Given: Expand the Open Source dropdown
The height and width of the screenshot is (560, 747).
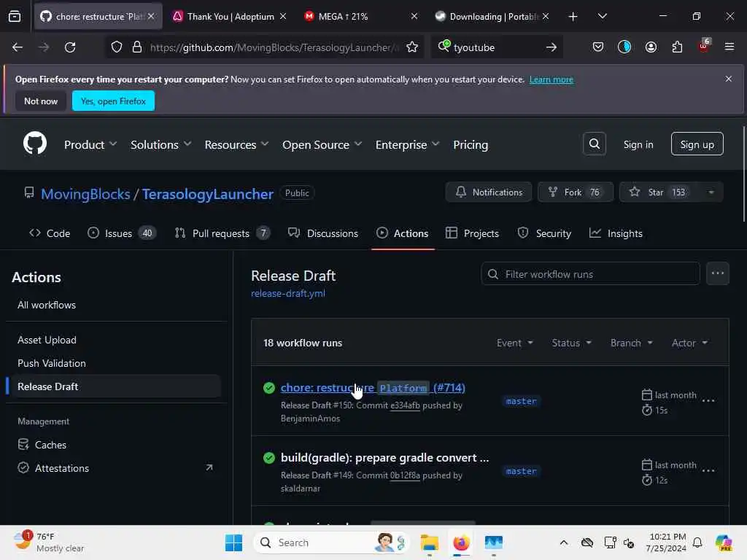Looking at the screenshot, I should pos(322,145).
